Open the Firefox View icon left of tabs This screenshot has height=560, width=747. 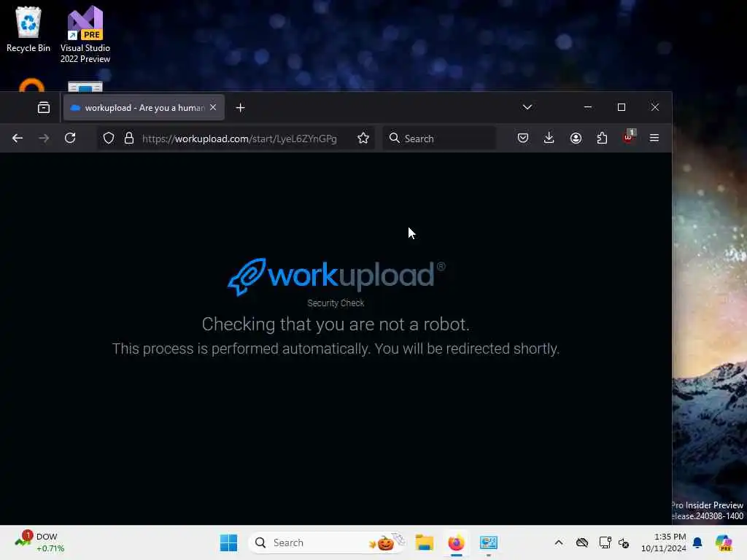coord(44,108)
